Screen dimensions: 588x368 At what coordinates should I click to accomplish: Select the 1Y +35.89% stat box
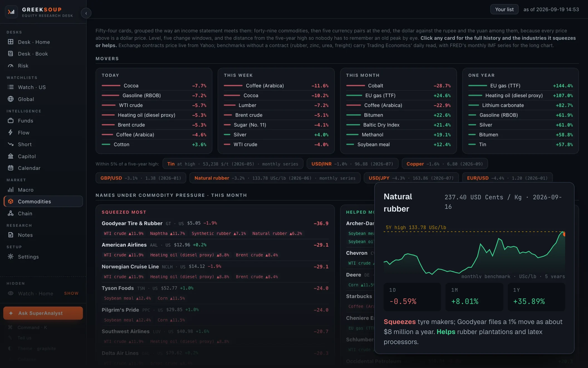tap(536, 297)
